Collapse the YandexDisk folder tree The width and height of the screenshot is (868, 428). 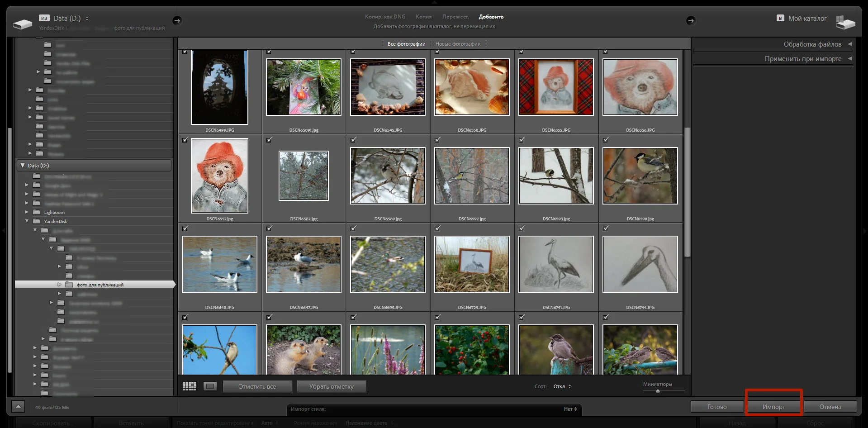(27, 221)
